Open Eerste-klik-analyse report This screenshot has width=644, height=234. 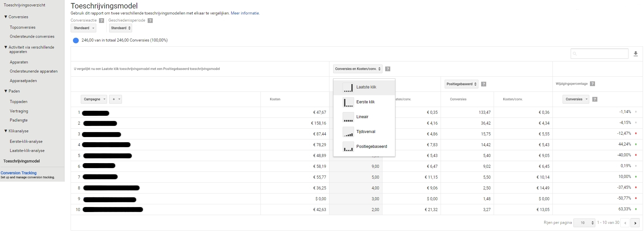[26, 141]
